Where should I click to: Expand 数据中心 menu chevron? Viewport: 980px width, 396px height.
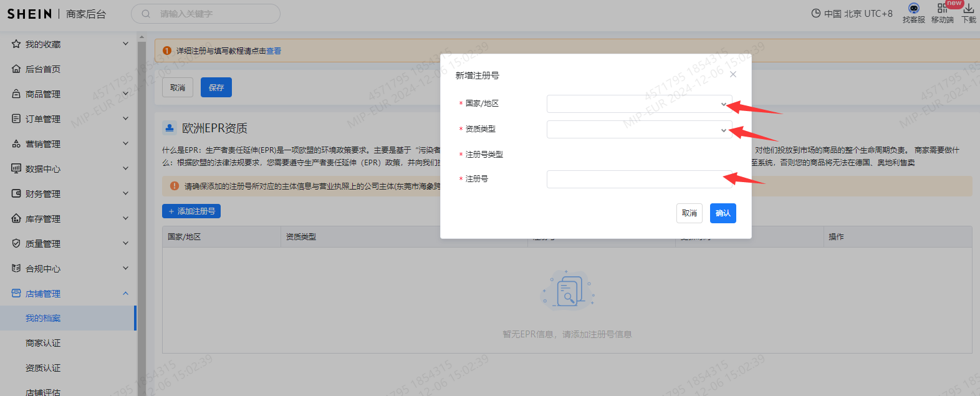point(125,168)
